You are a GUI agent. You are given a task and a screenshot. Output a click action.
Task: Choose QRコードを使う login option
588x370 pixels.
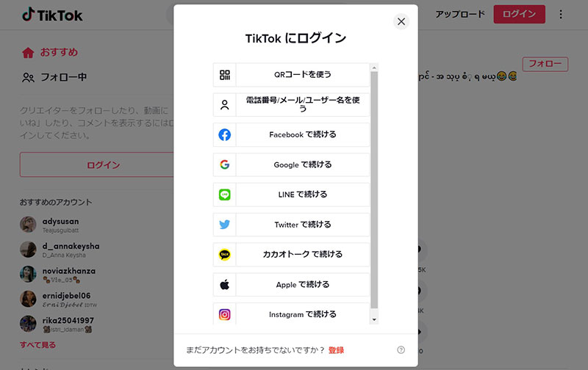click(291, 75)
